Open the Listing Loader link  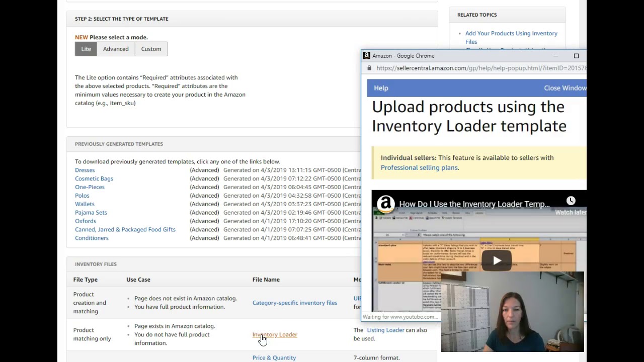385,330
